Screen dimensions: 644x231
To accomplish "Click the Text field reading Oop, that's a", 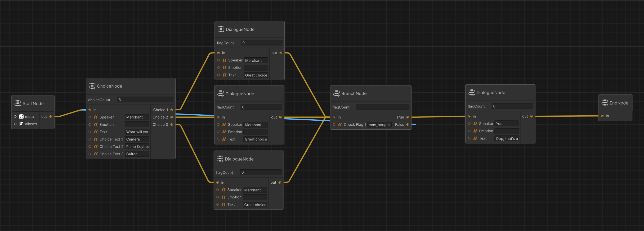I will coord(507,138).
